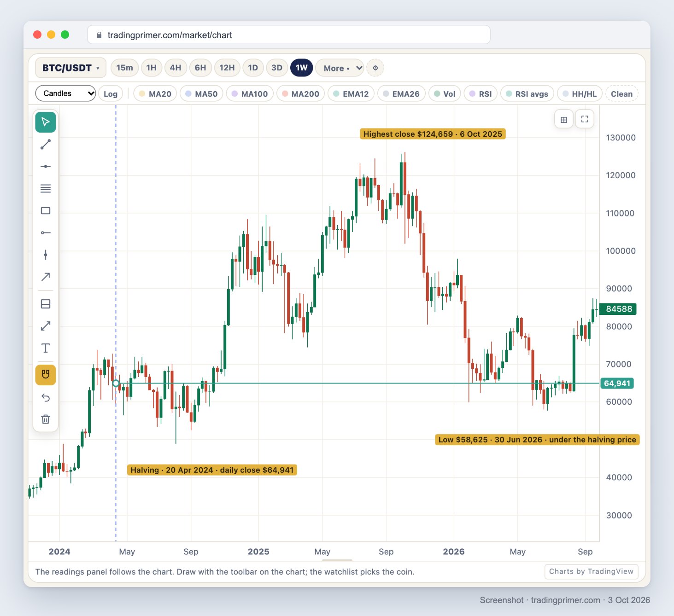The image size is (674, 616).
Task: Maximize window with green button
Action: (x=65, y=35)
